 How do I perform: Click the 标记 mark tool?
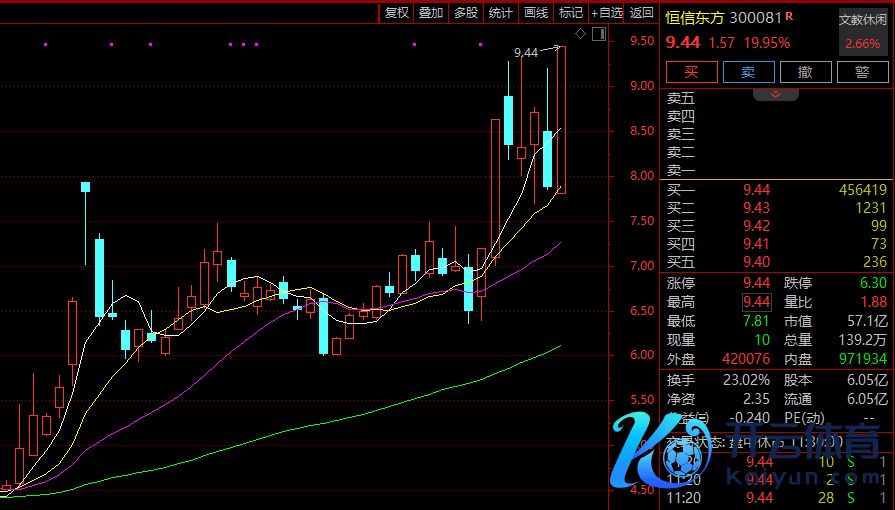[571, 13]
